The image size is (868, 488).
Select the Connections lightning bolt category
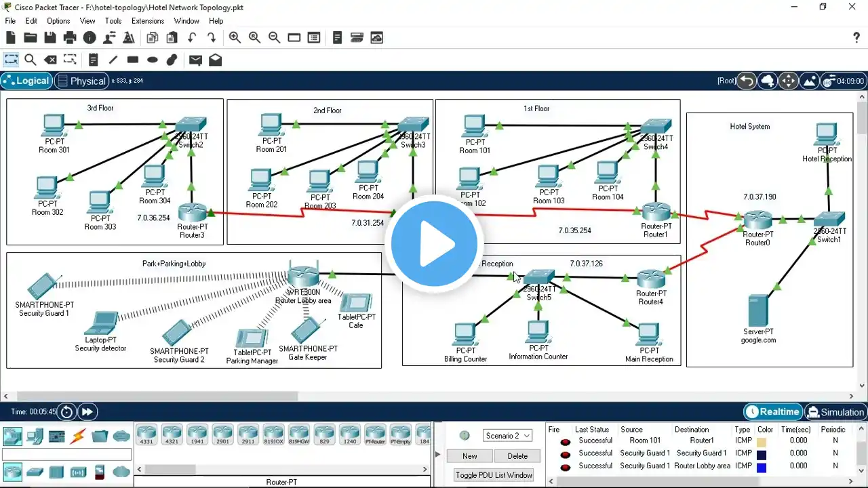point(78,436)
